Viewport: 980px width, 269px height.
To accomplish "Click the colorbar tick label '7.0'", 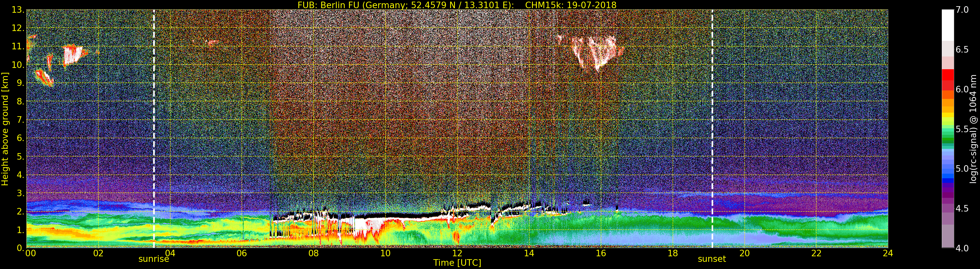I will [x=962, y=10].
